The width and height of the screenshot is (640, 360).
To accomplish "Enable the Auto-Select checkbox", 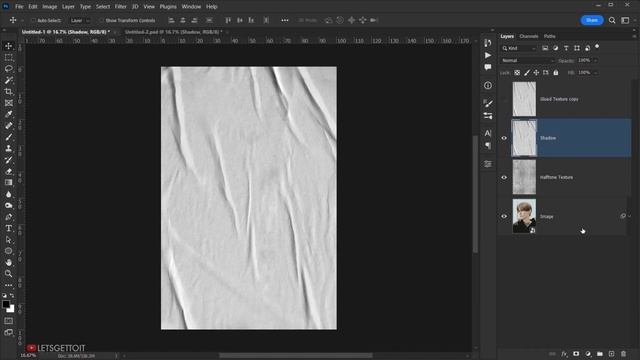I will click(34, 20).
